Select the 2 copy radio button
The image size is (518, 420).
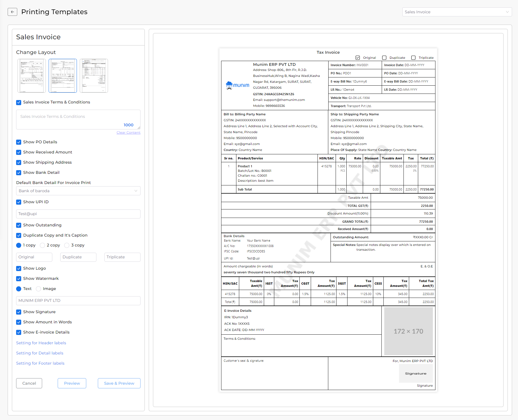[42, 245]
